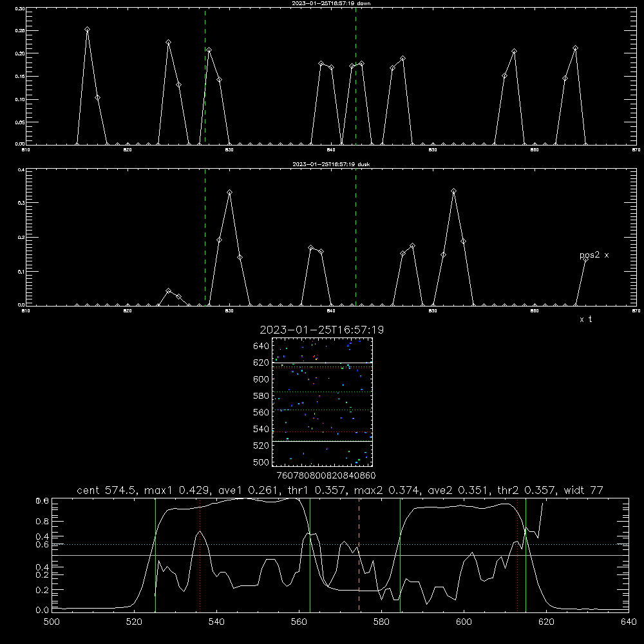Click the 600 label on bottom plot x-axis
This screenshot has height=644, width=644.
coord(464,621)
